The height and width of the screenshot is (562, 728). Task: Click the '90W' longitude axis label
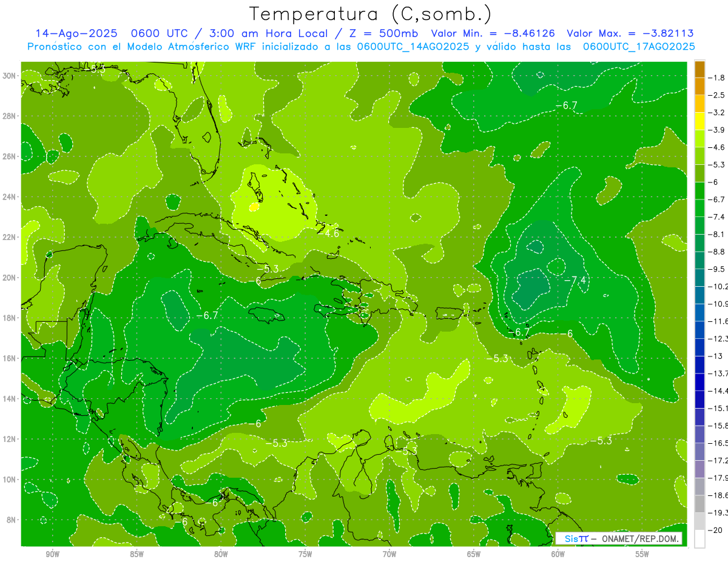(x=52, y=554)
